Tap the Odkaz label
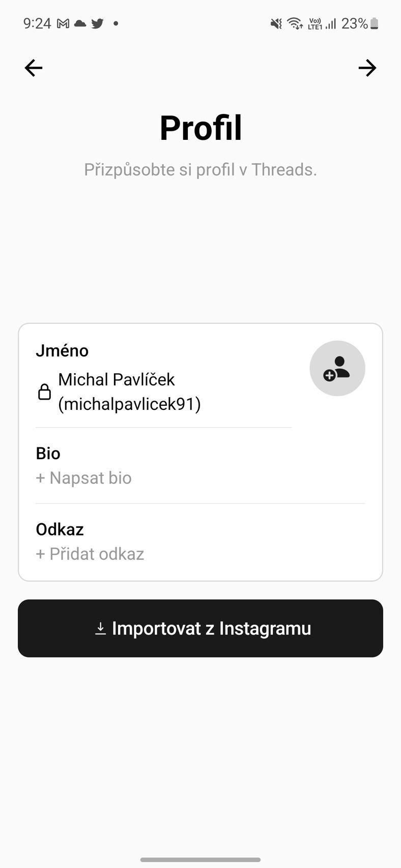 coord(60,529)
